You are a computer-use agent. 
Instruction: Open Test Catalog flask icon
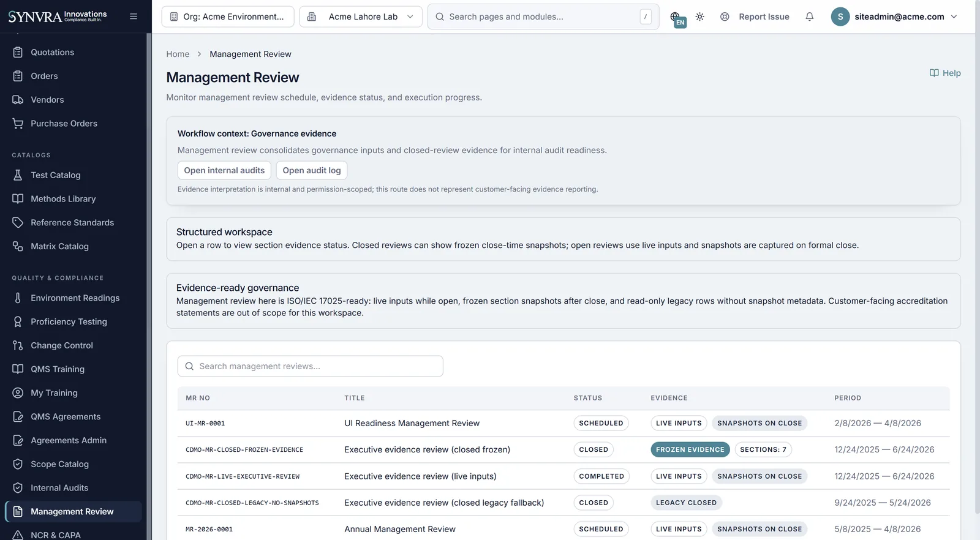18,175
